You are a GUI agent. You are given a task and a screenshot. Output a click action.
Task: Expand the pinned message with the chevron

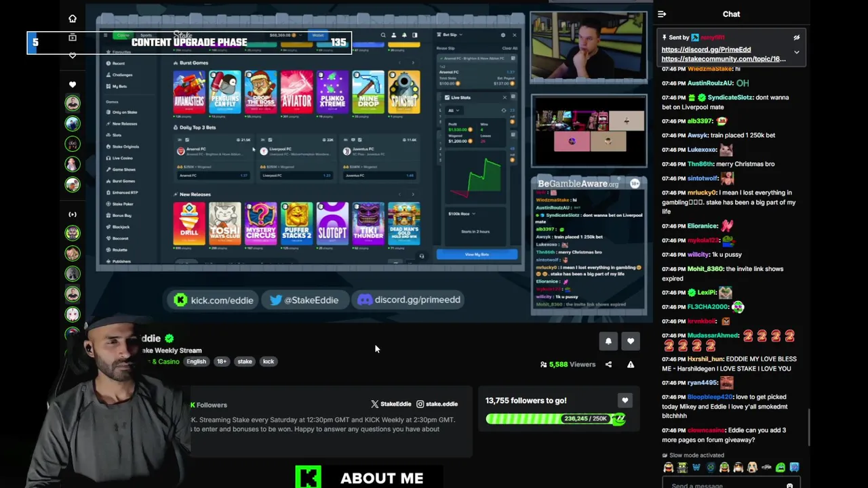(797, 52)
